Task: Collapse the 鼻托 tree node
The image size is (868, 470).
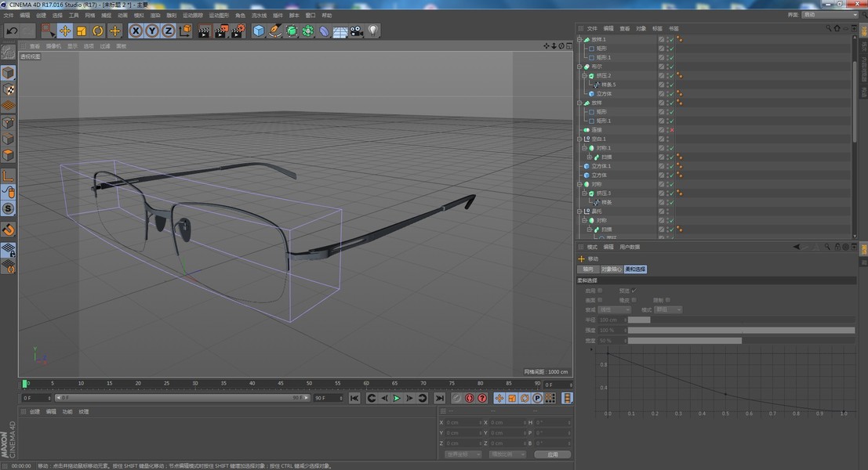Action: coord(579,211)
